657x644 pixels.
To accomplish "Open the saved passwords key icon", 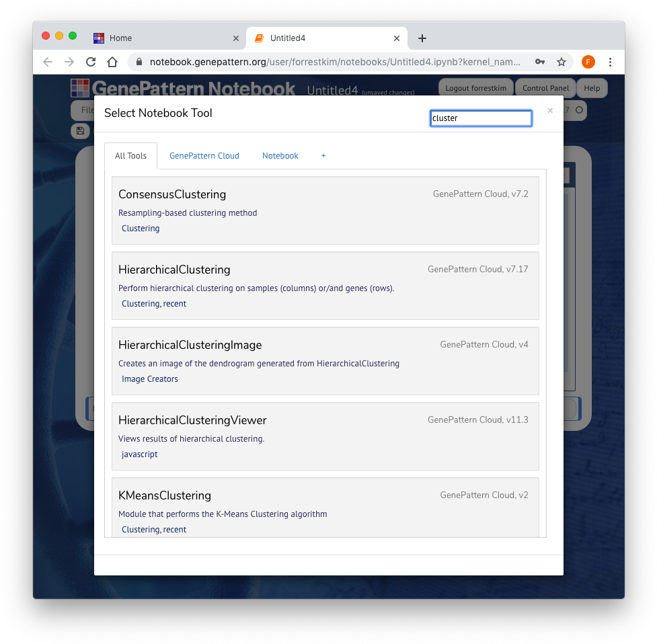I will pos(540,62).
